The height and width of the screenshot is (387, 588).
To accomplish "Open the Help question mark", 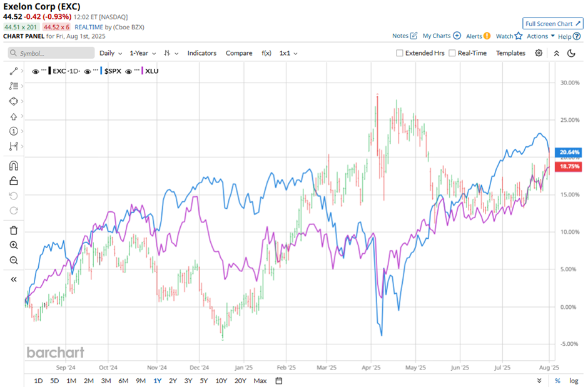I will coord(577,36).
